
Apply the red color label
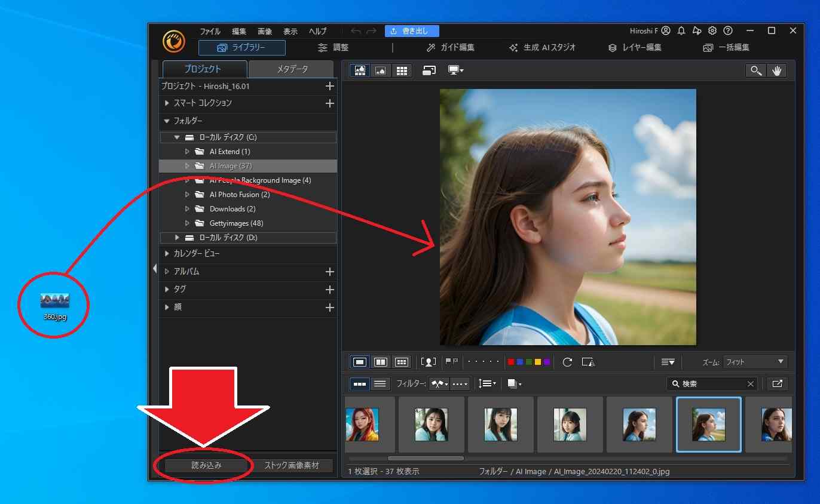[x=510, y=362]
